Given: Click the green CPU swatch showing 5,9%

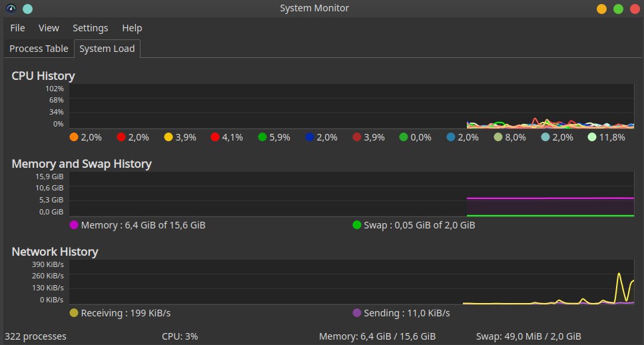Looking at the screenshot, I should tap(262, 137).
